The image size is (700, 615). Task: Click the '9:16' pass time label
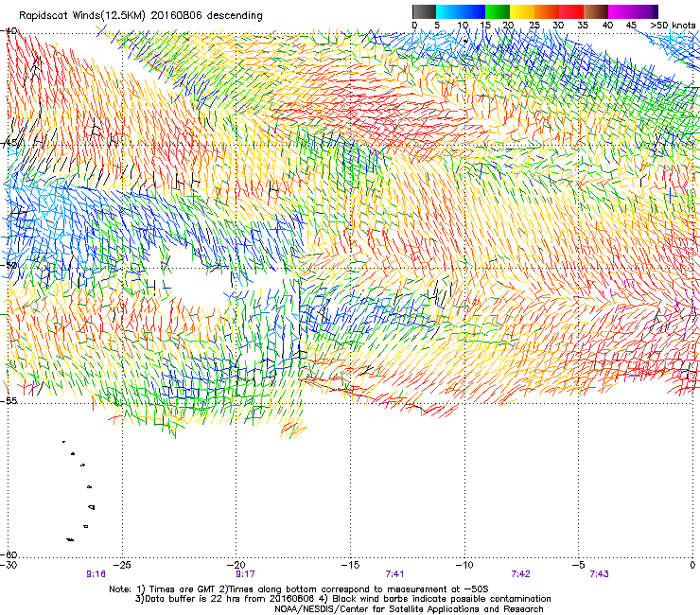[96, 574]
